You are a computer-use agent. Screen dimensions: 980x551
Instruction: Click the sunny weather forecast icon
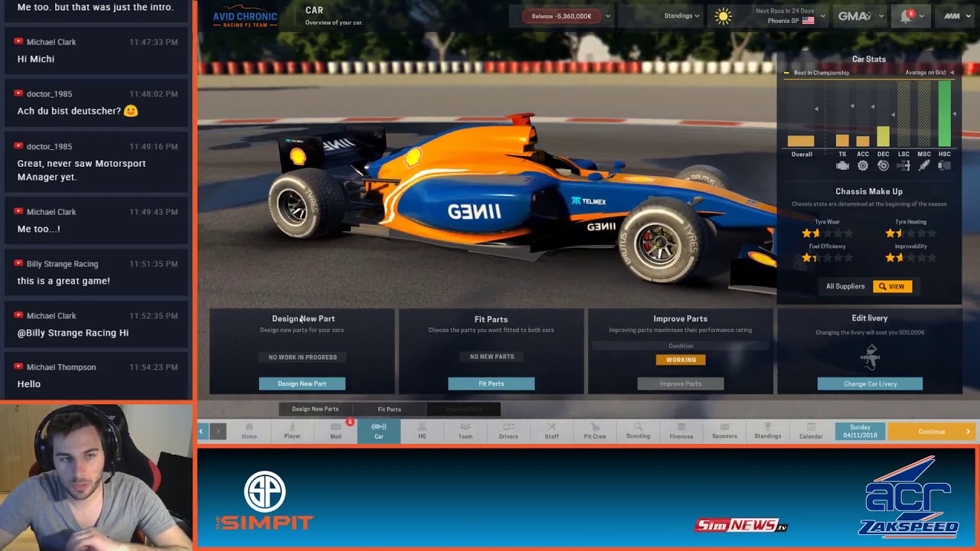(x=723, y=16)
